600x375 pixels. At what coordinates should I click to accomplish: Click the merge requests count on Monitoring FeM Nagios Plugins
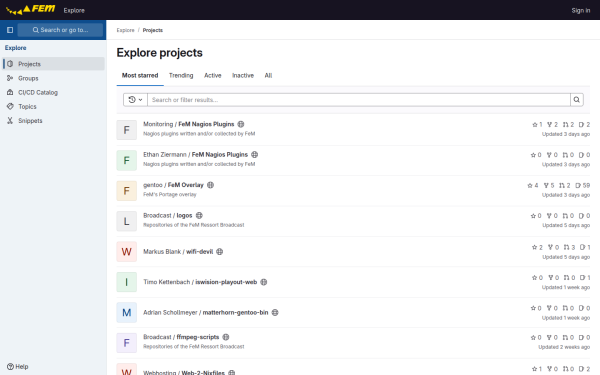[x=568, y=124]
